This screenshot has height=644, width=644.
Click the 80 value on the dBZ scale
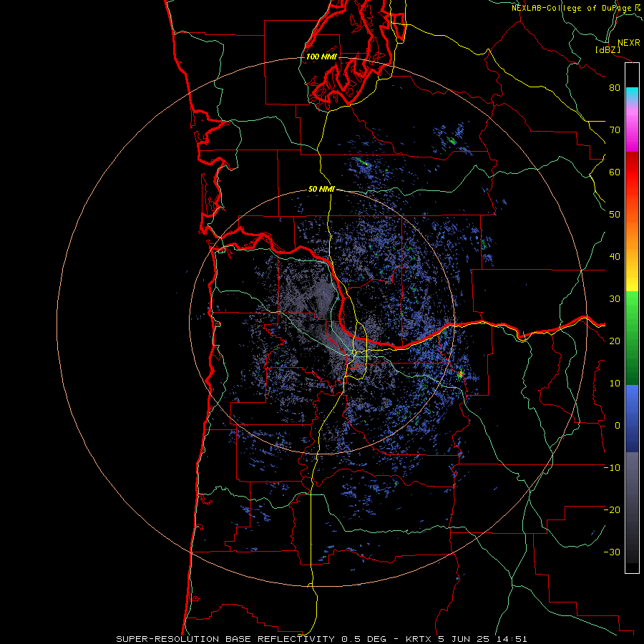(x=615, y=88)
